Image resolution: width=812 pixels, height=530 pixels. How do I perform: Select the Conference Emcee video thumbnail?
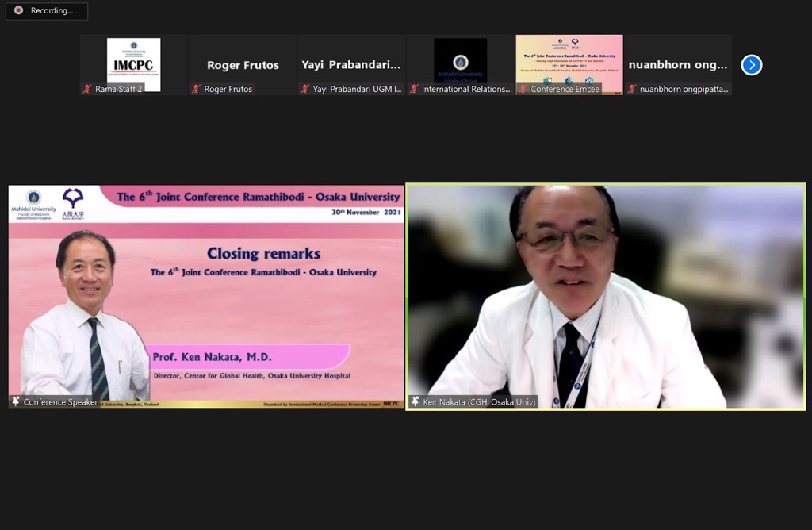pyautogui.click(x=569, y=59)
